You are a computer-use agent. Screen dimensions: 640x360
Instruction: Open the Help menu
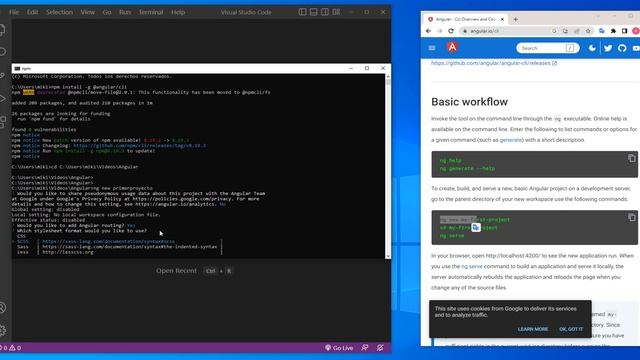point(178,12)
